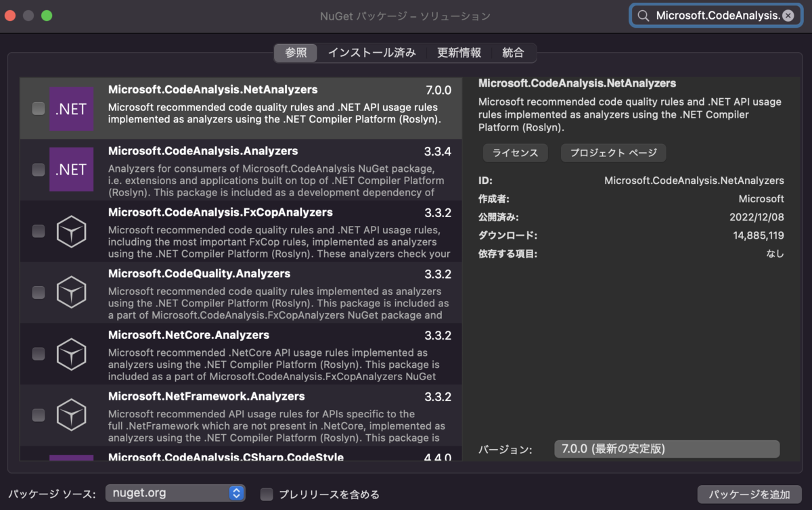Click the 3.3.4 version number
The height and width of the screenshot is (510, 812).
tap(438, 152)
